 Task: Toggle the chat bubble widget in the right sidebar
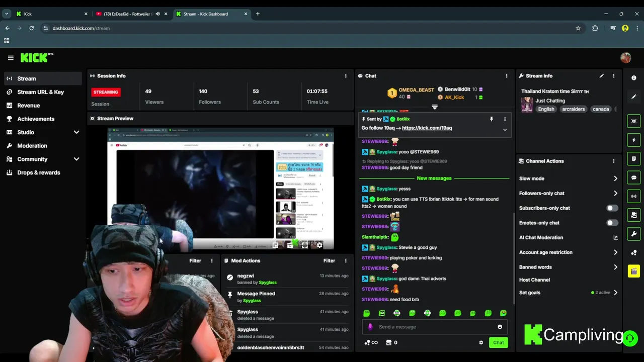click(x=634, y=177)
